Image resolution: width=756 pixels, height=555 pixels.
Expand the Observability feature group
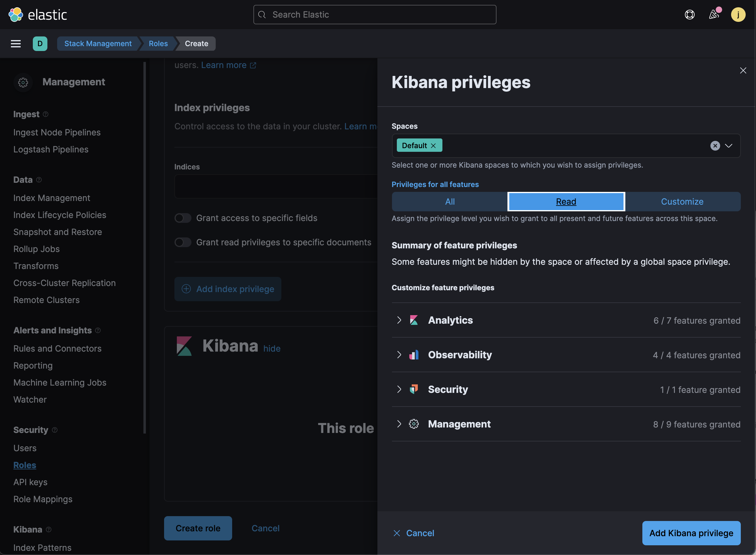pyautogui.click(x=399, y=355)
